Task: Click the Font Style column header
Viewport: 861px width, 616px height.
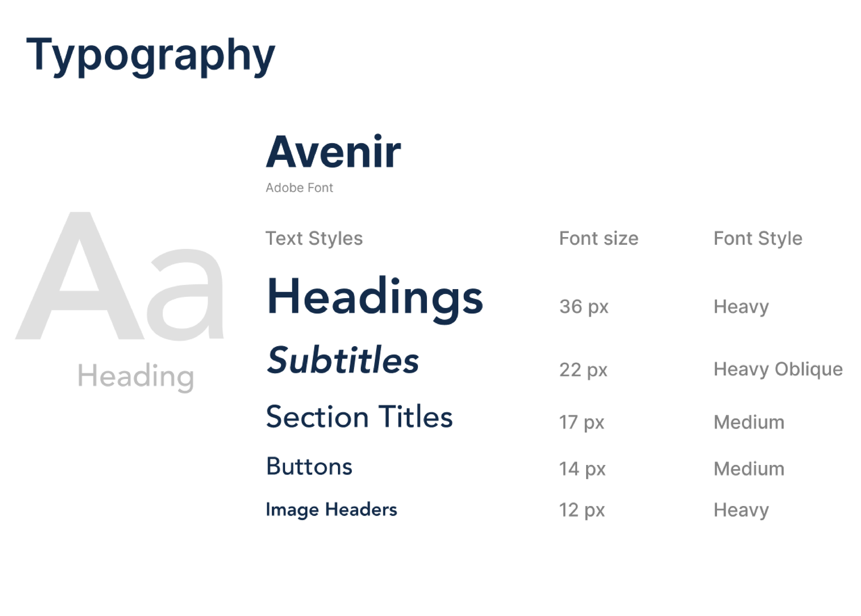Action: coord(757,239)
